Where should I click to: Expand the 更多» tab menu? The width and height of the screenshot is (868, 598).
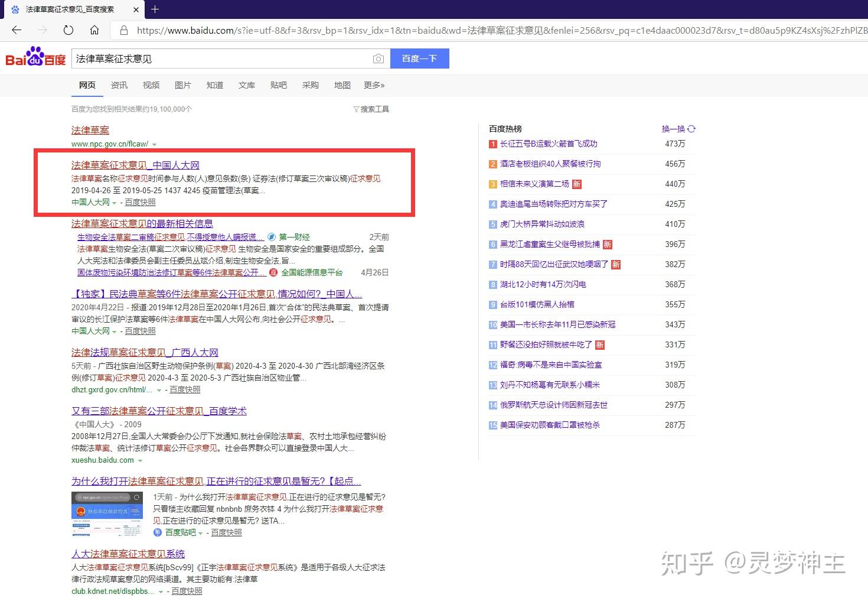pos(374,85)
